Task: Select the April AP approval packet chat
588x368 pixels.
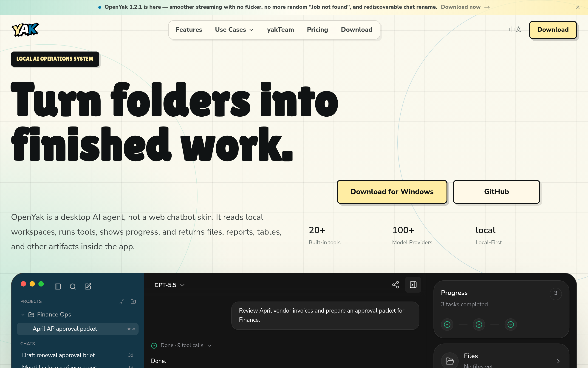Action: pyautogui.click(x=77, y=329)
